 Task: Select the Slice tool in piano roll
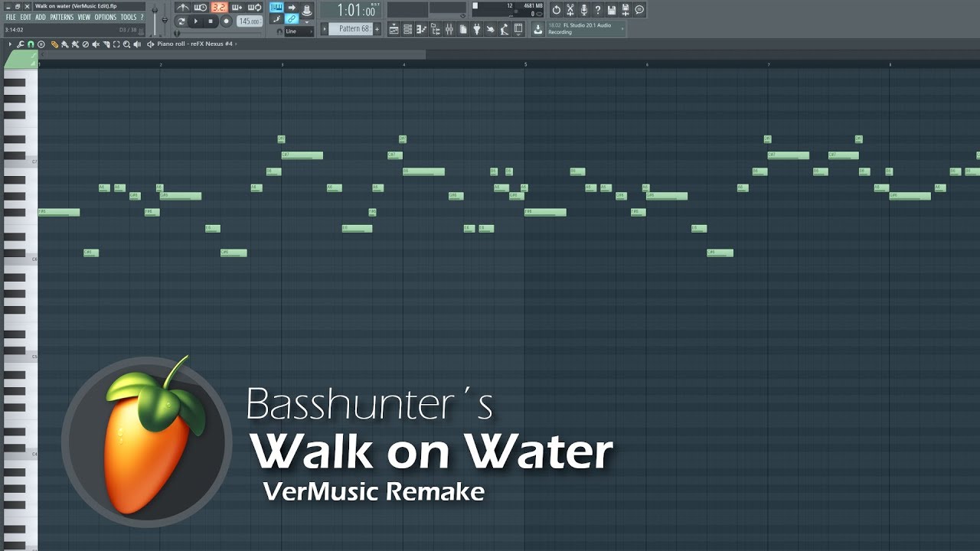106,44
